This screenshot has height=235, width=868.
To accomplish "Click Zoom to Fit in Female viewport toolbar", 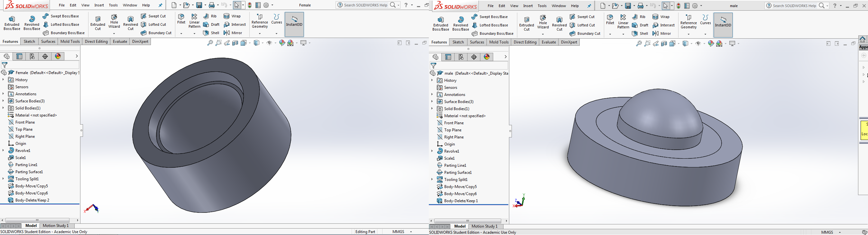I will (x=210, y=43).
